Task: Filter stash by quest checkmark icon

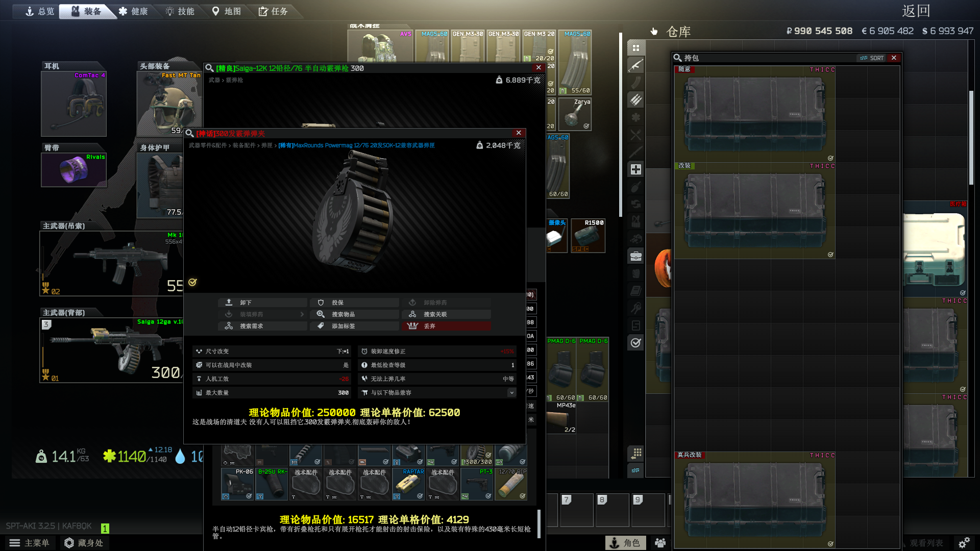Action: (636, 343)
